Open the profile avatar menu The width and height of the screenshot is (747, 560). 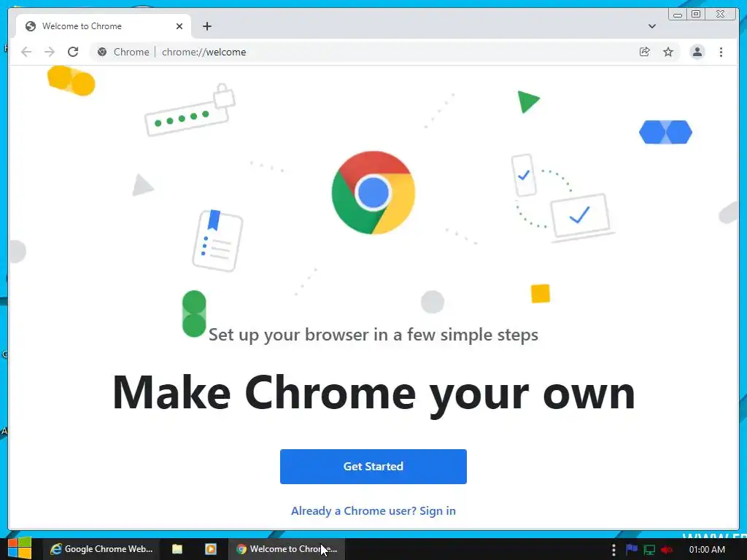coord(697,52)
